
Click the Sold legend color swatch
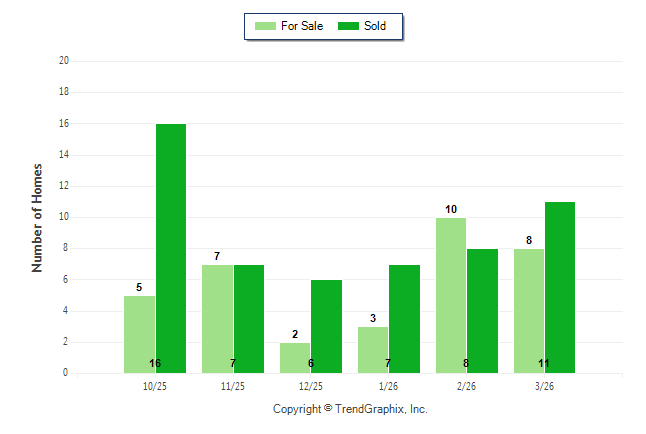[x=347, y=26]
